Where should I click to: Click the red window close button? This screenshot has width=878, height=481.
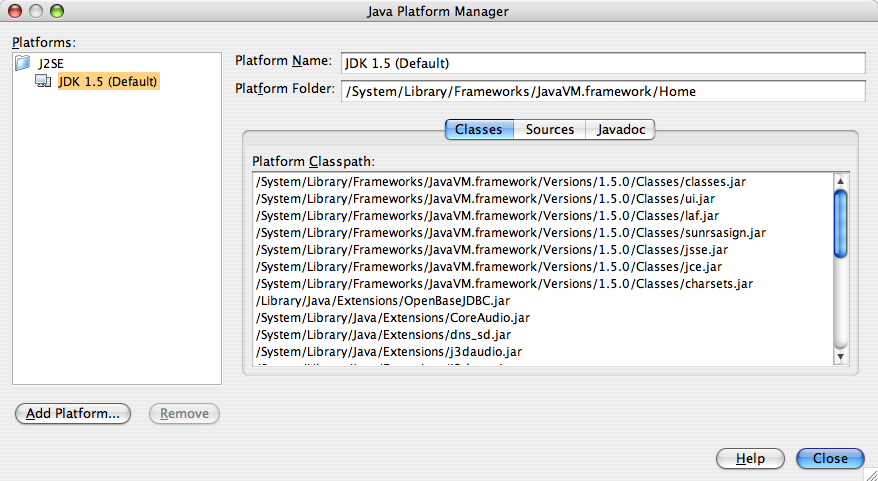[x=15, y=11]
